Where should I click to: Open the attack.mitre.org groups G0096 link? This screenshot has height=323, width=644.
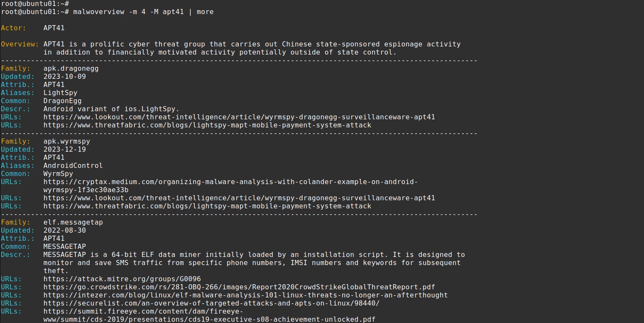[122, 279]
